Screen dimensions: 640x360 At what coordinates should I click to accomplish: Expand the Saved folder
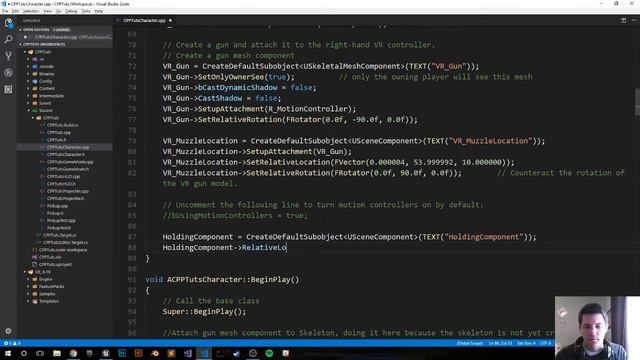pos(45,103)
